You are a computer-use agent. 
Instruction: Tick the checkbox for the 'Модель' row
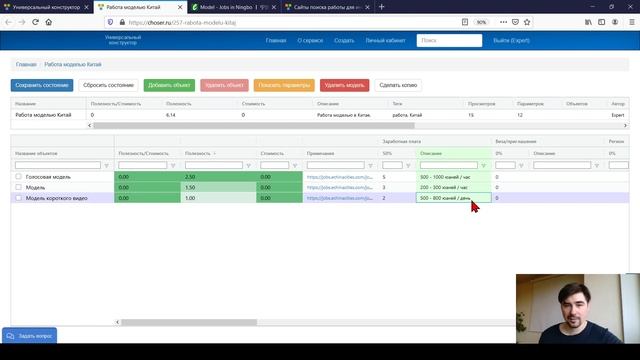coord(18,187)
